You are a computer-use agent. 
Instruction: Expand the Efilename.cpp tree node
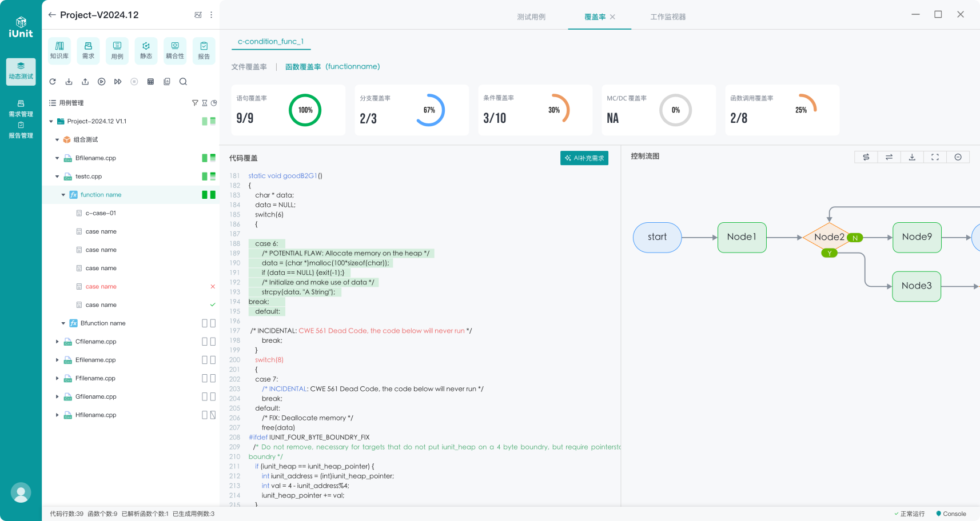[57, 360]
